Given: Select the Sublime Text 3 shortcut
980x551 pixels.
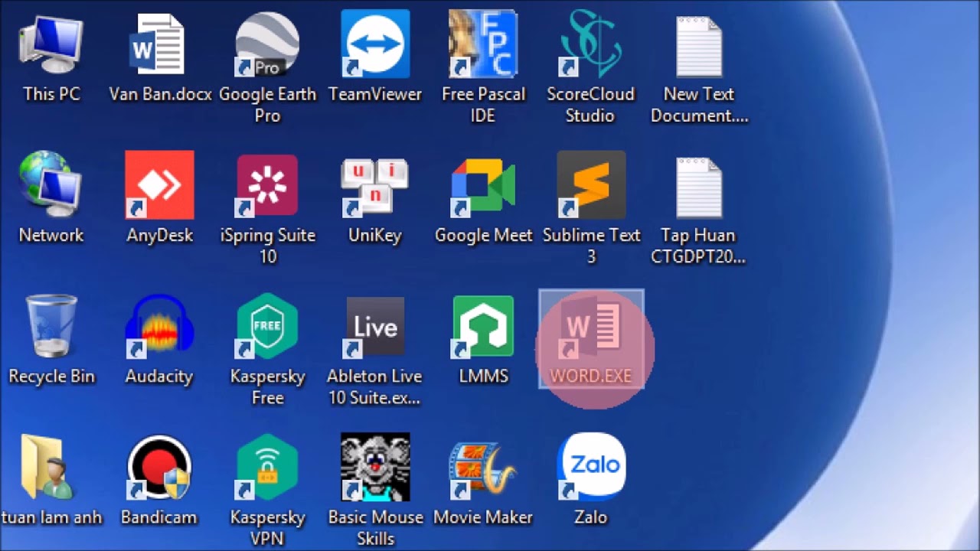Looking at the screenshot, I should point(591,209).
